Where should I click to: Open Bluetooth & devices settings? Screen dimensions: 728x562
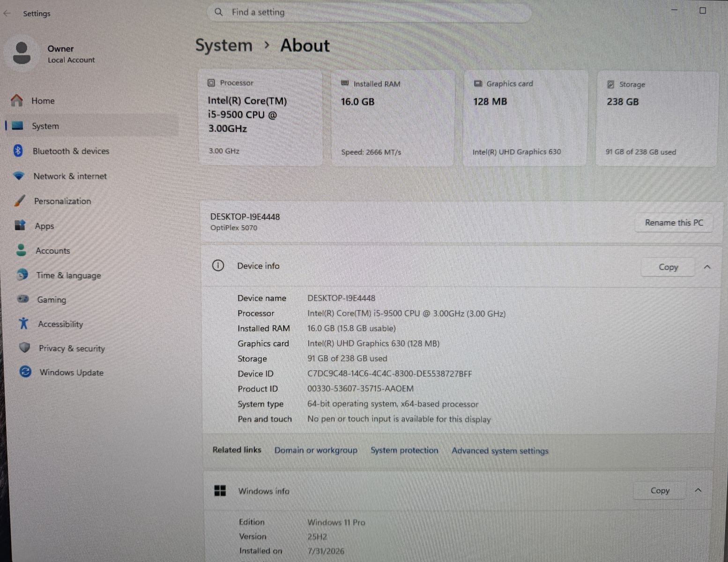[92, 151]
